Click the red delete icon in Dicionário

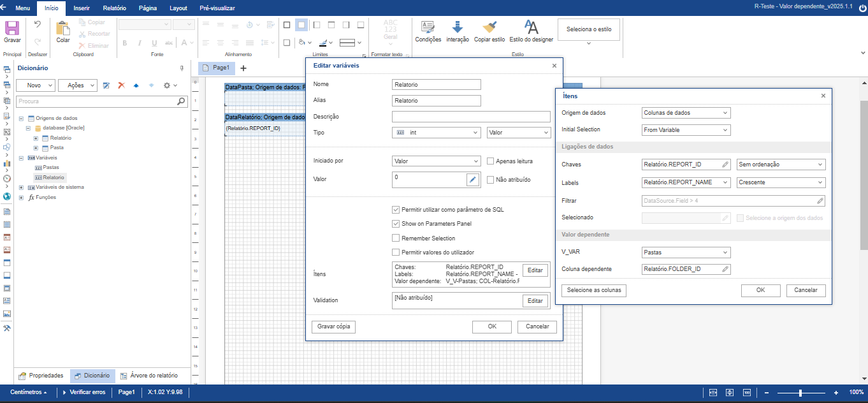click(x=120, y=85)
